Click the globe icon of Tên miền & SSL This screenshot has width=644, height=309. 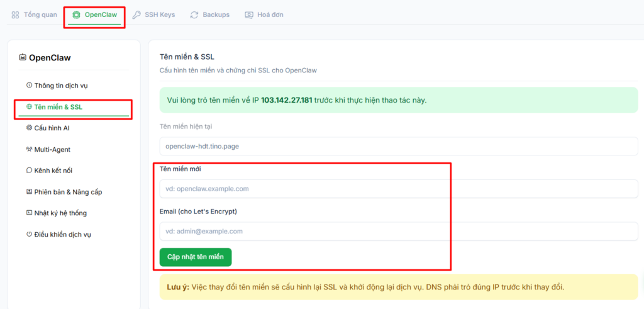coord(29,107)
